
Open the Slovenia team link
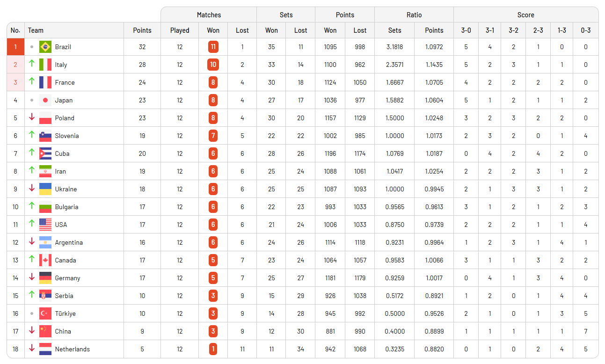[67, 136]
